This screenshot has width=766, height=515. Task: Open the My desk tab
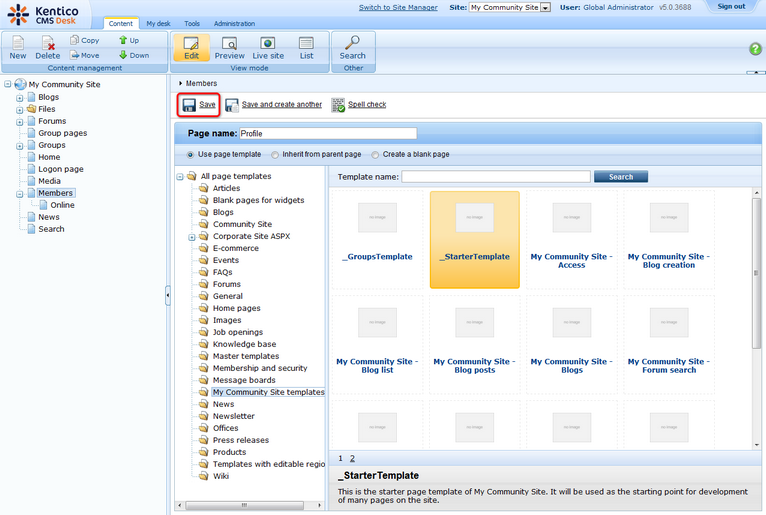point(158,23)
